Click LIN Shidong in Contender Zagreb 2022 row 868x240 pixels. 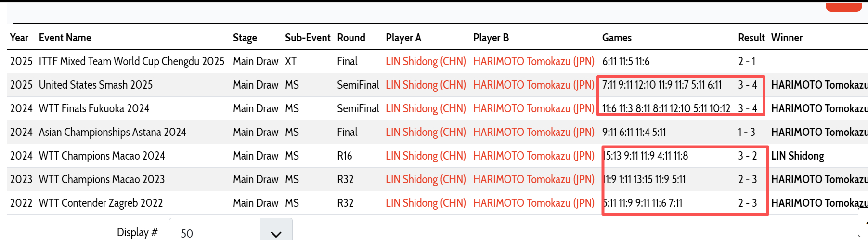[x=426, y=203]
